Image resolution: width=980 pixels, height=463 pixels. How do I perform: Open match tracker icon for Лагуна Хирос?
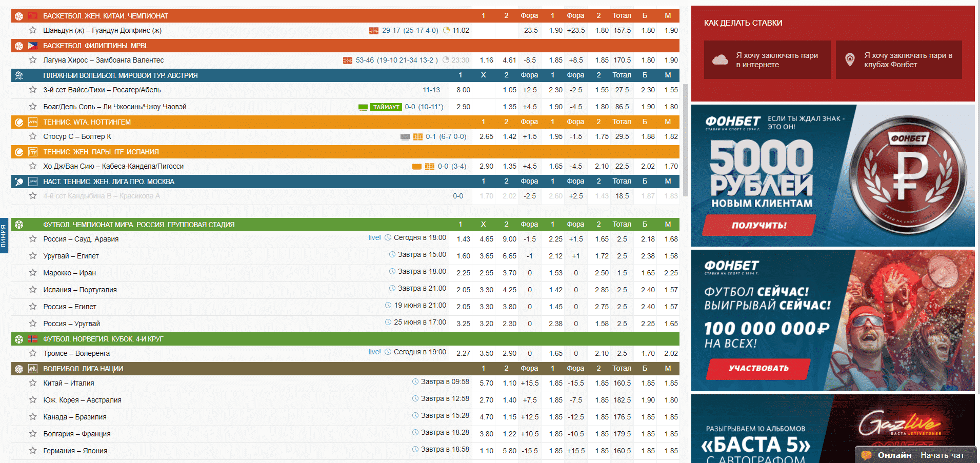point(348,61)
